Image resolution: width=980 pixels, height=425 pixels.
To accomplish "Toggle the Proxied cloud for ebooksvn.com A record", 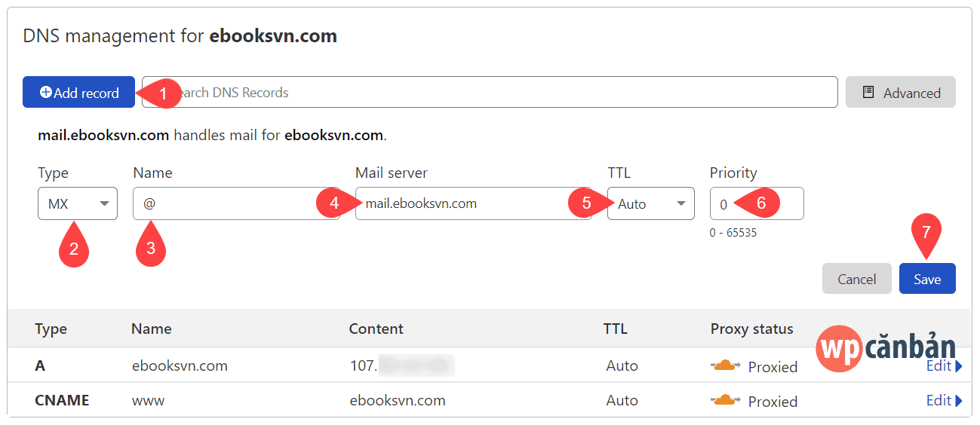I will (725, 366).
